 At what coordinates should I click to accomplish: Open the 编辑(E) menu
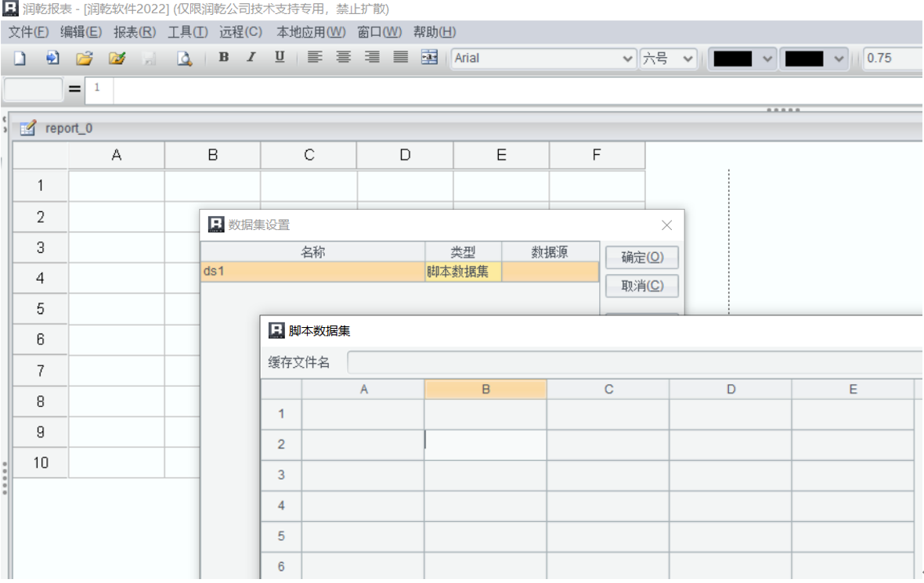pos(81,32)
